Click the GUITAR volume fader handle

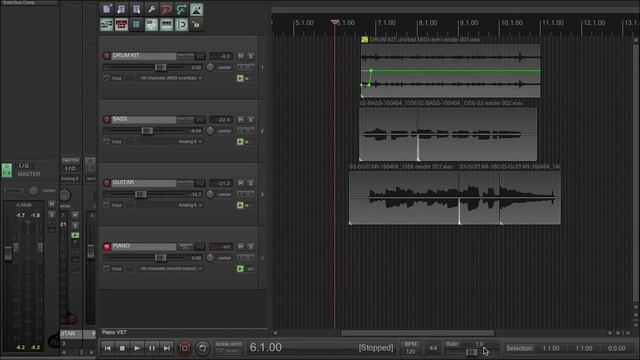[141, 194]
